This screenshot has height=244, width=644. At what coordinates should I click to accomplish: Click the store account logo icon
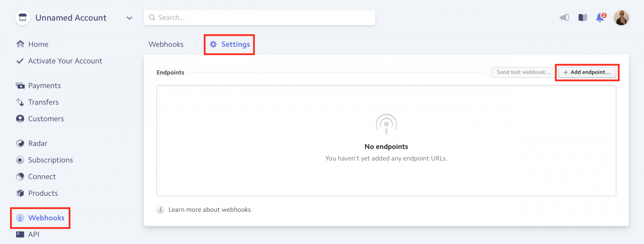(23, 18)
